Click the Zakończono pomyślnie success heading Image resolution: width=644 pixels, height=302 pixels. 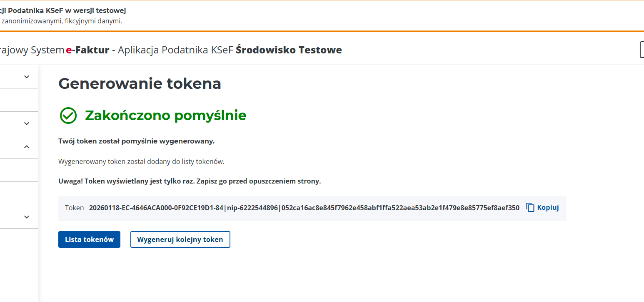[165, 116]
